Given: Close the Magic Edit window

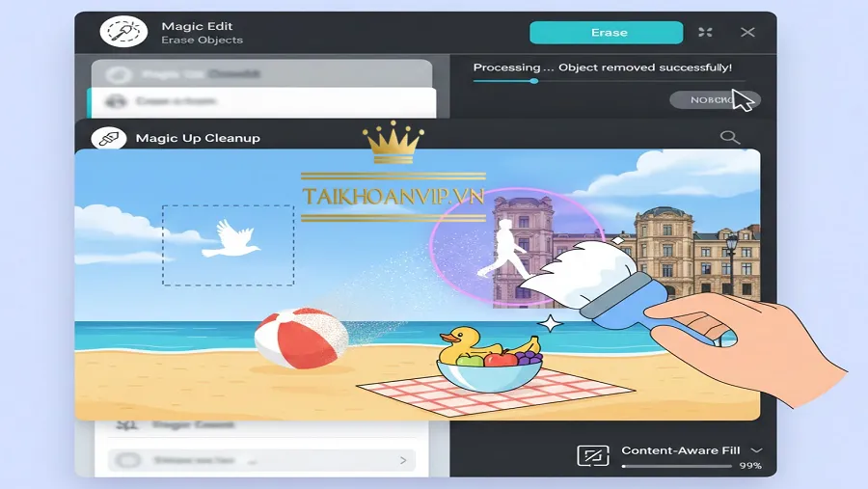Looking at the screenshot, I should [x=747, y=32].
